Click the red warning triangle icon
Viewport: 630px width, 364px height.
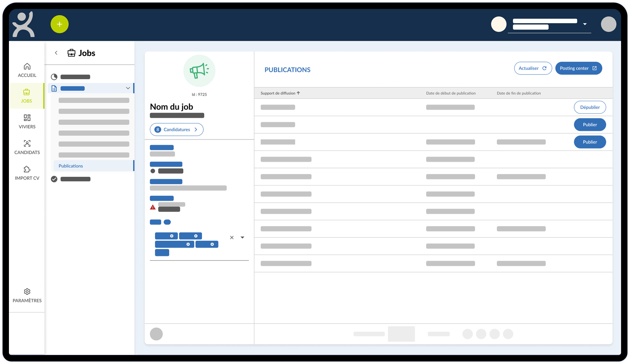[153, 207]
